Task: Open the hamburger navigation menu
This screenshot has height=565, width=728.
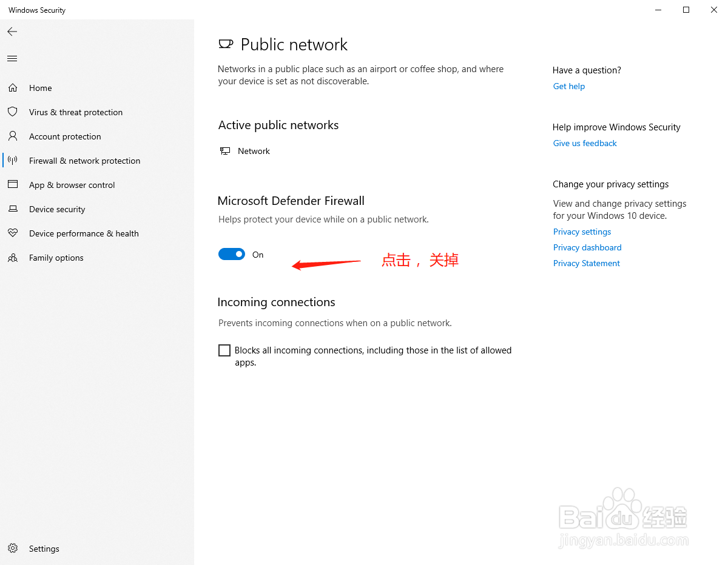Action: click(12, 59)
